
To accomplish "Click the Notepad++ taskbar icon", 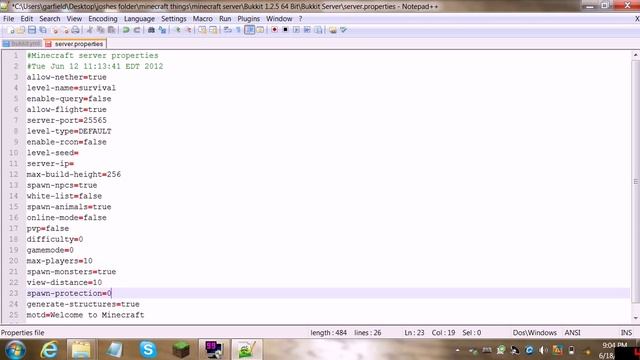I will tap(247, 350).
